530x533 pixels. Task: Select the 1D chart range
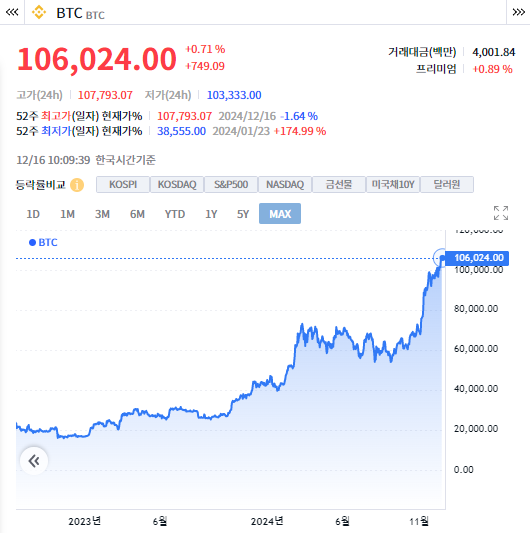coord(33,214)
